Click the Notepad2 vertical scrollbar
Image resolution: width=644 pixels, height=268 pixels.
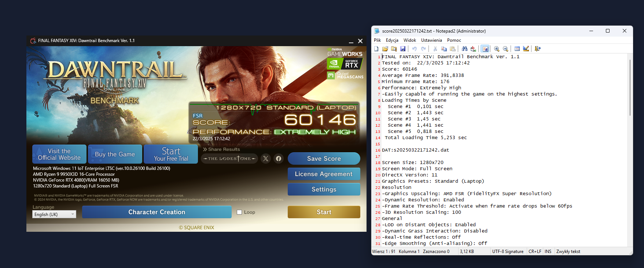coord(630,88)
